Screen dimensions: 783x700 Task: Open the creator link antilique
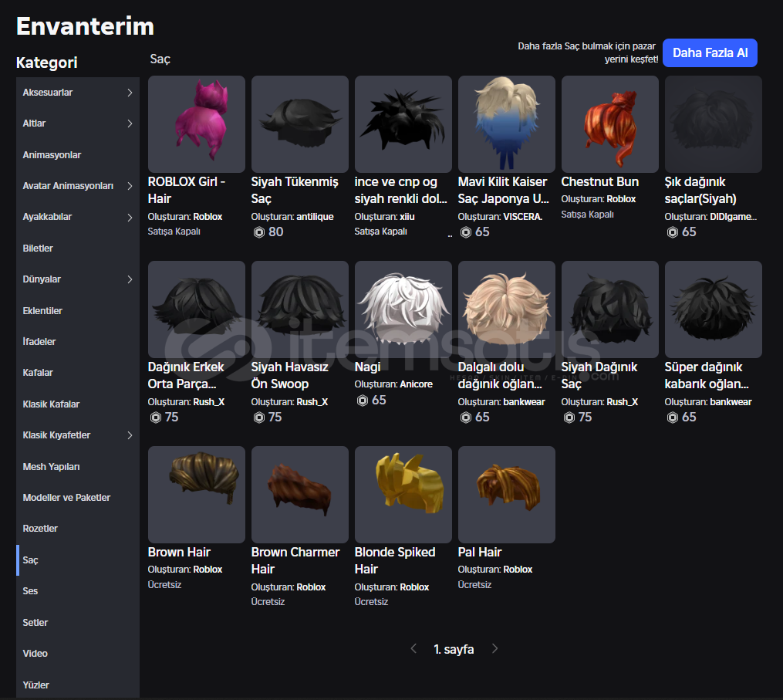315,217
